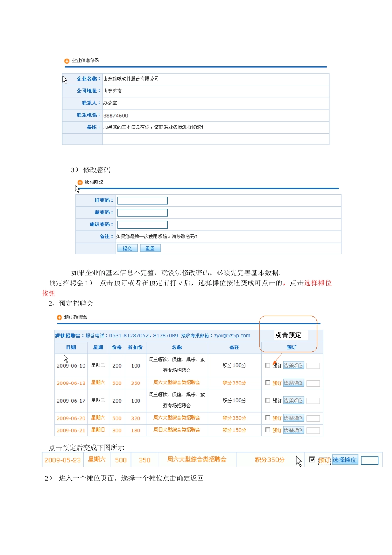This screenshot has height=555, width=392.
Task: Click the 日期 column header
Action: point(71,348)
